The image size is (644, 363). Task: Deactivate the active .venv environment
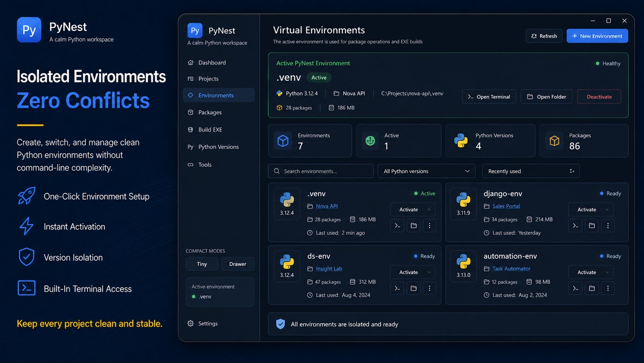pos(599,96)
